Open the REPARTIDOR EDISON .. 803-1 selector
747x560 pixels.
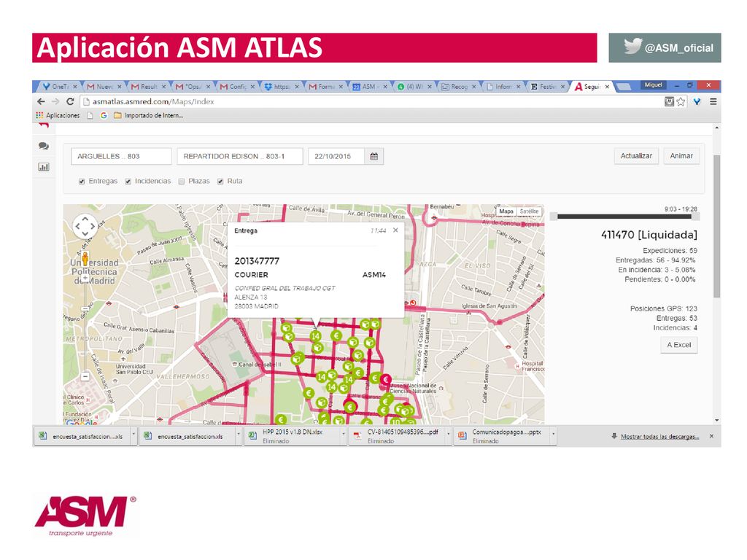239,156
